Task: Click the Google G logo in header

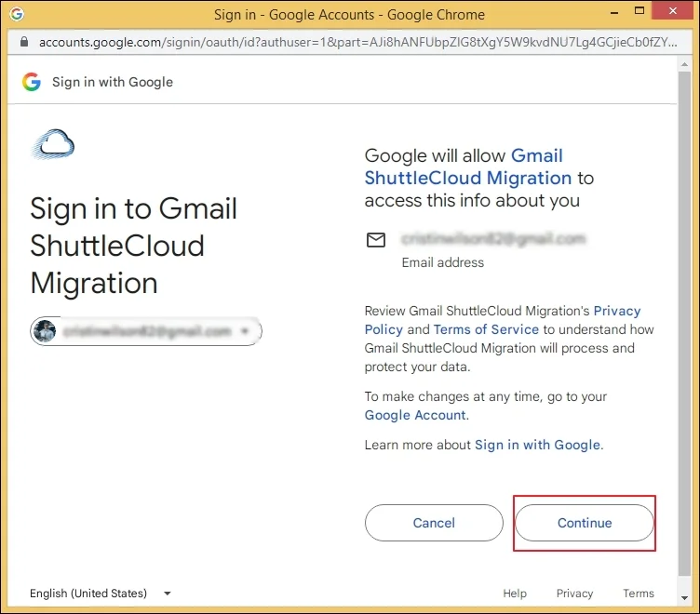Action: [32, 82]
